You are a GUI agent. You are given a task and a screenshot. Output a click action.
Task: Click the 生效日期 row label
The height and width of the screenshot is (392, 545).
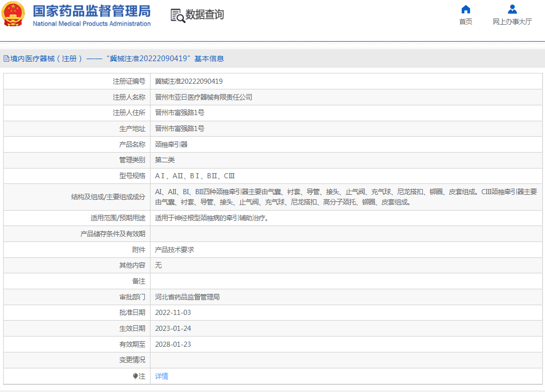pyautogui.click(x=132, y=328)
